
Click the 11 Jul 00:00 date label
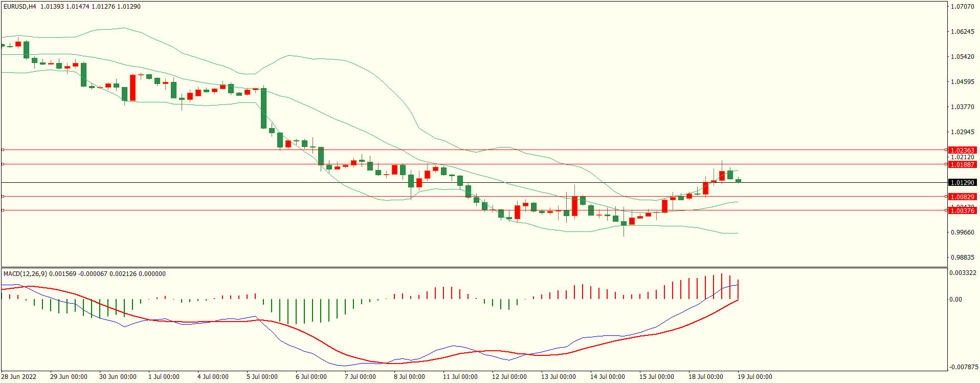click(x=460, y=377)
